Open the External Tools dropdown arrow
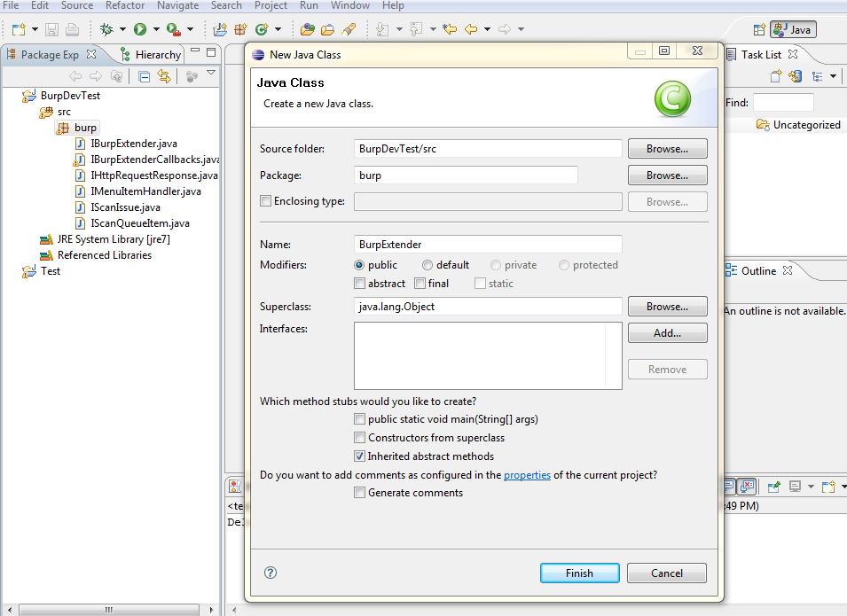The width and height of the screenshot is (847, 616). pos(190,29)
